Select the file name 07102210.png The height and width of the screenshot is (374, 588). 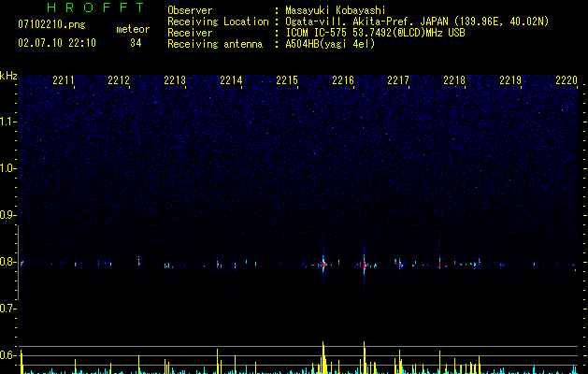[51, 24]
